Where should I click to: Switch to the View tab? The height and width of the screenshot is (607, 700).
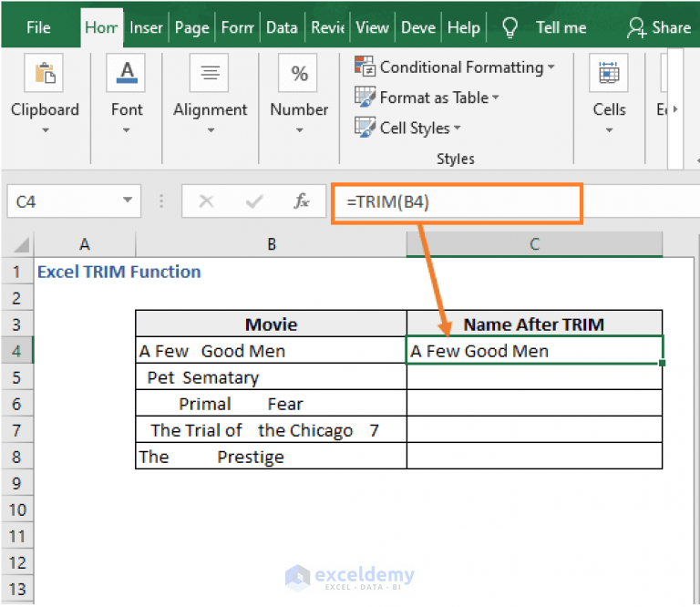pos(372,27)
